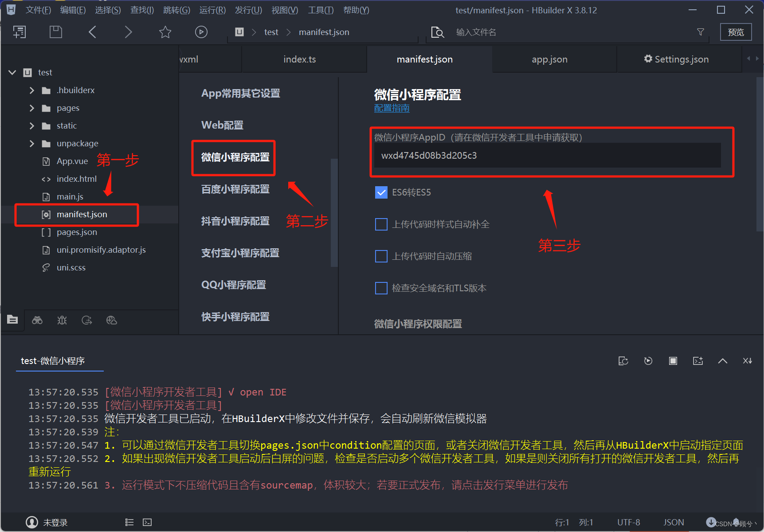Click the cloud packaging icon in sidebar footer
Viewport: 764px width, 532px height.
pos(112,320)
